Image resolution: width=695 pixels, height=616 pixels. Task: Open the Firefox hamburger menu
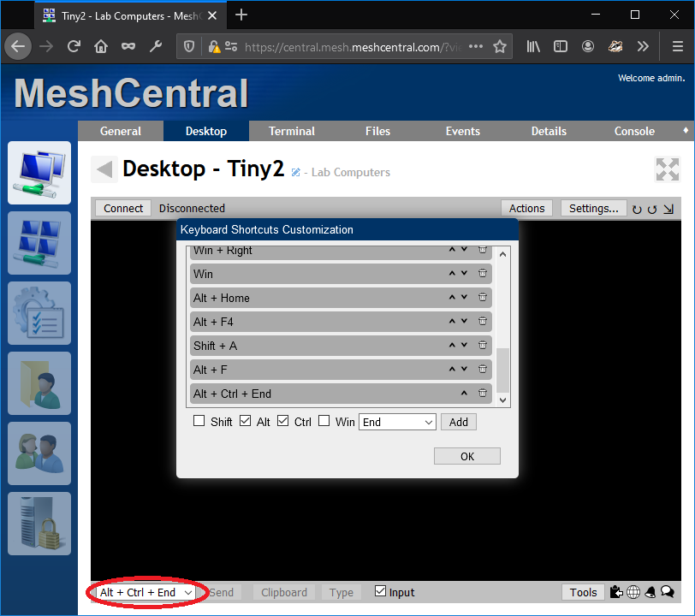click(x=677, y=46)
